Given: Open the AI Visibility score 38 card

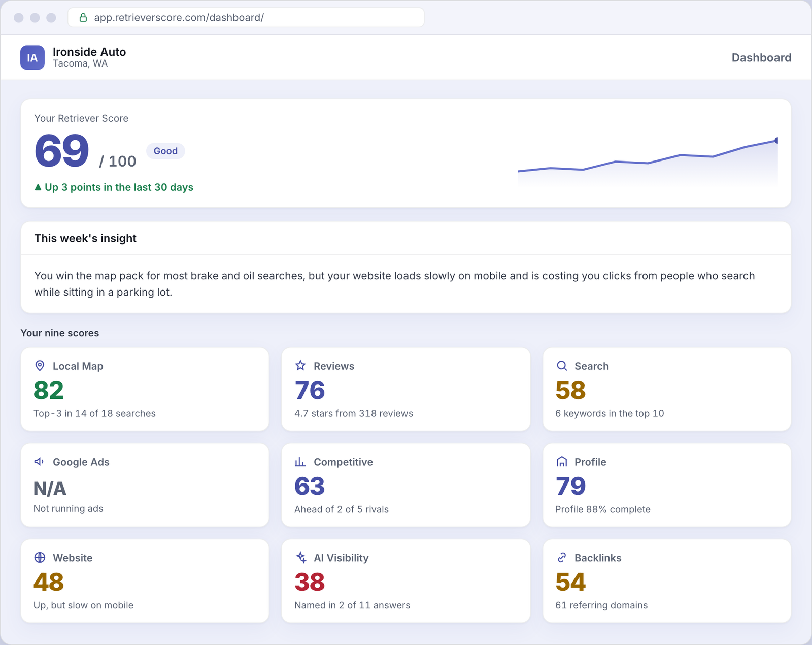Looking at the screenshot, I should coord(405,581).
